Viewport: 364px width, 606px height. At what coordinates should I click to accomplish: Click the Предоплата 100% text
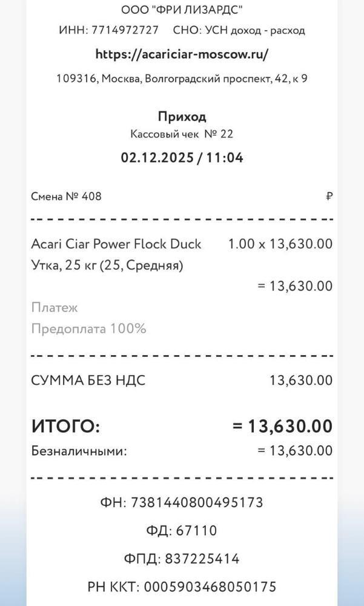click(88, 329)
